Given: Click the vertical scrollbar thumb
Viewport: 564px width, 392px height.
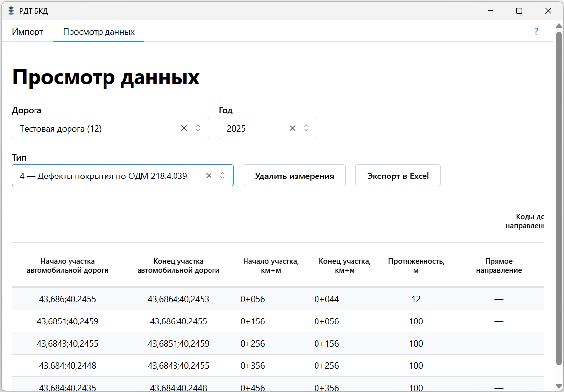Looking at the screenshot, I should [559, 198].
